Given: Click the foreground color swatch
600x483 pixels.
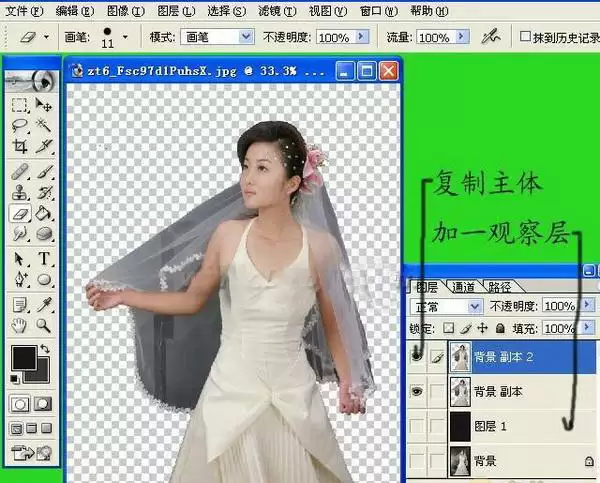Looking at the screenshot, I should [x=24, y=358].
